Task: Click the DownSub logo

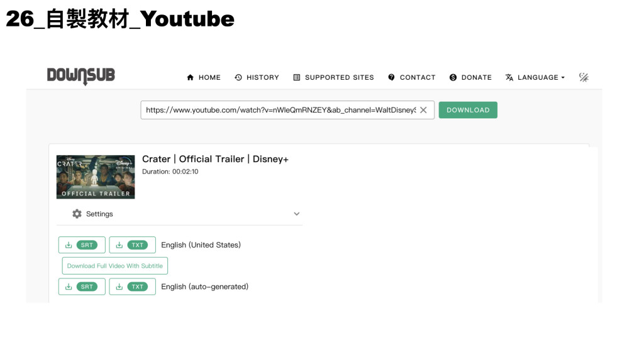Action: point(81,76)
